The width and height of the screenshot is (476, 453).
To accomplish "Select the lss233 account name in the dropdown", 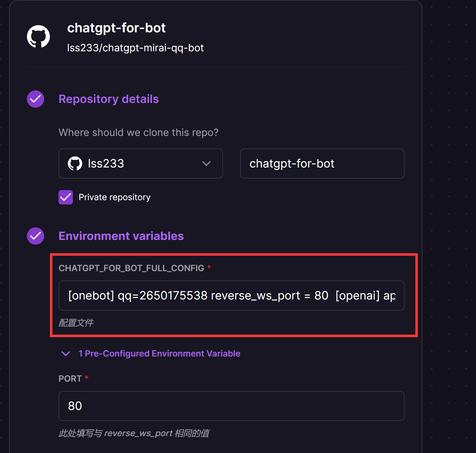I will (106, 164).
